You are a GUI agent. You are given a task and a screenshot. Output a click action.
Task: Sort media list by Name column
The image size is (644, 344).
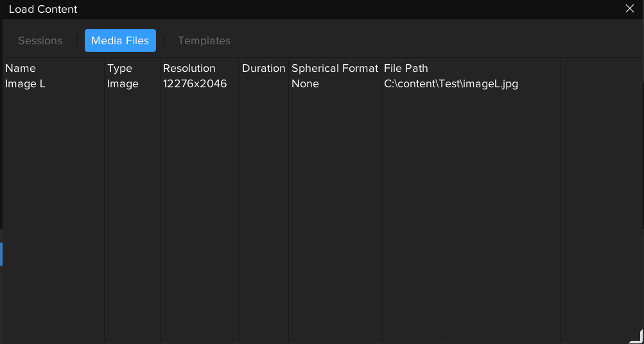21,68
